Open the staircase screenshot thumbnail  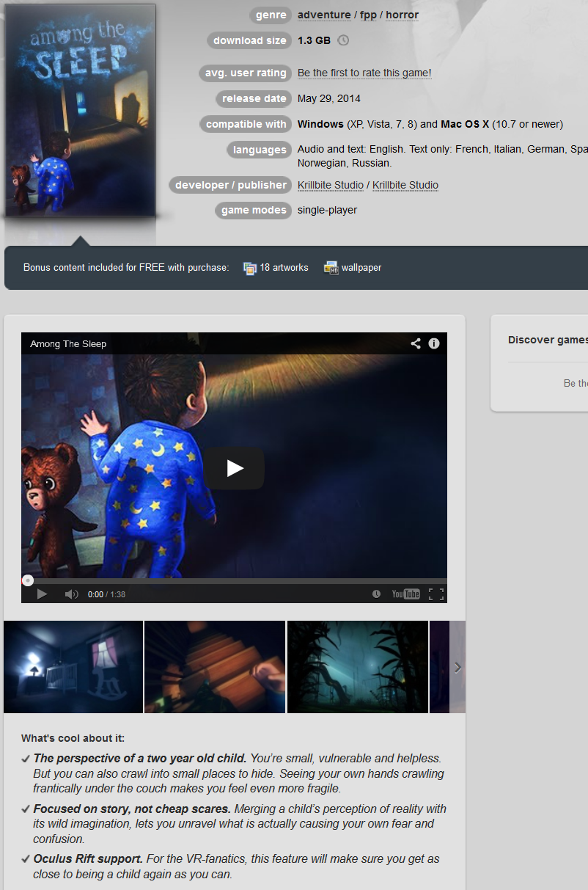tap(215, 667)
